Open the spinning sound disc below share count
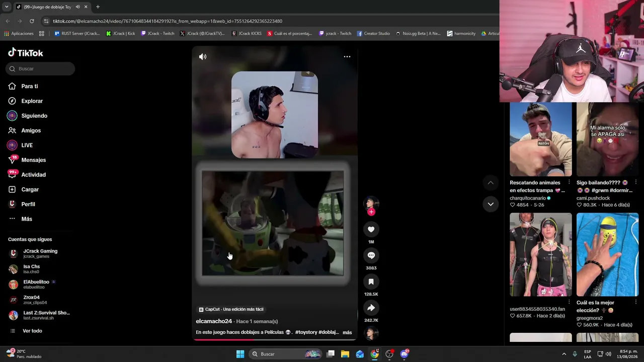Viewport: 644px width, 362px height. point(371,333)
